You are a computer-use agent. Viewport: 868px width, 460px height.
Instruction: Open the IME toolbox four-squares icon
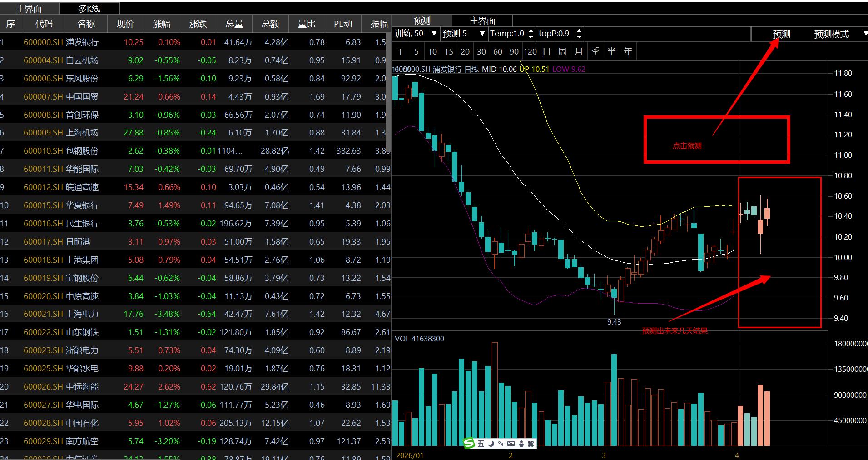click(x=530, y=444)
